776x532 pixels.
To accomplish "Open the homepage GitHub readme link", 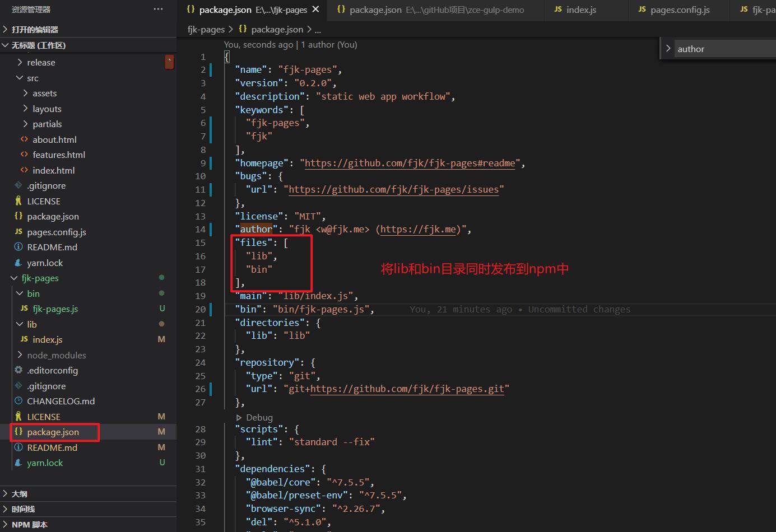I will tap(410, 163).
